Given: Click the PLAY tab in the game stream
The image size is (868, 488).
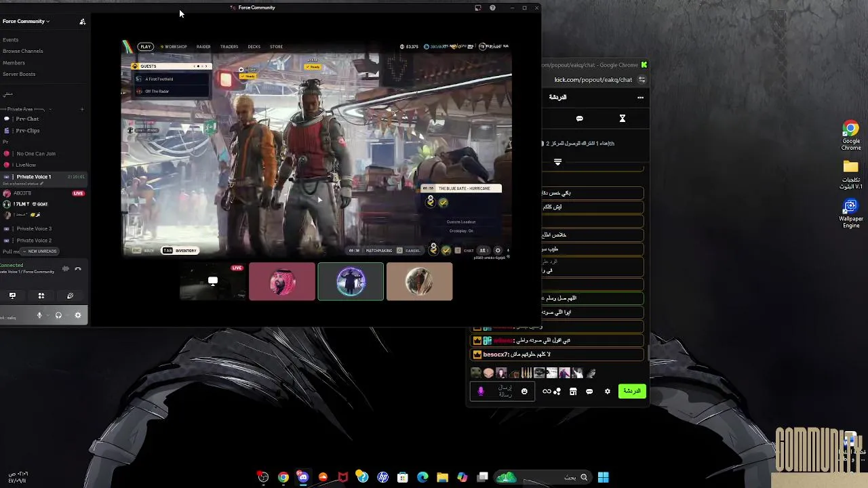Looking at the screenshot, I should [145, 47].
